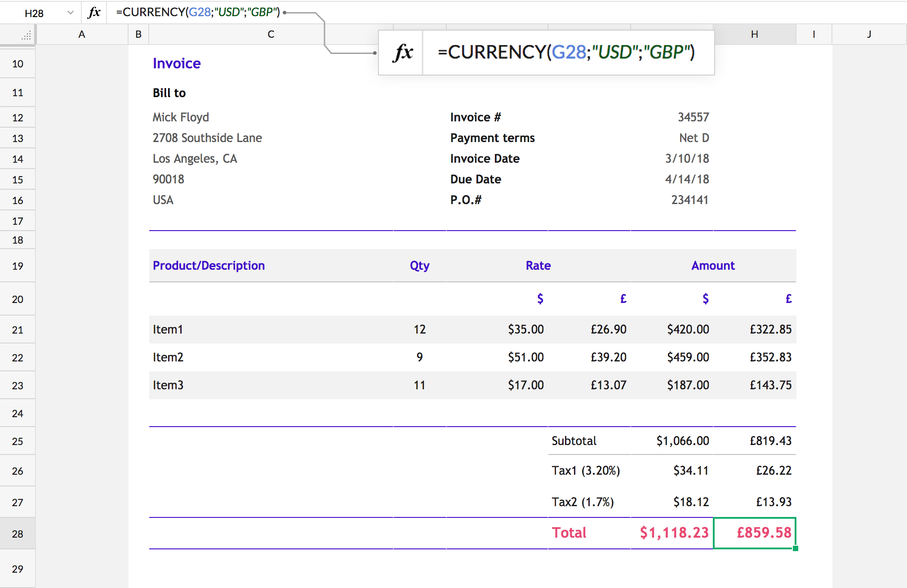Select the $1,118.23 total cell

point(673,533)
